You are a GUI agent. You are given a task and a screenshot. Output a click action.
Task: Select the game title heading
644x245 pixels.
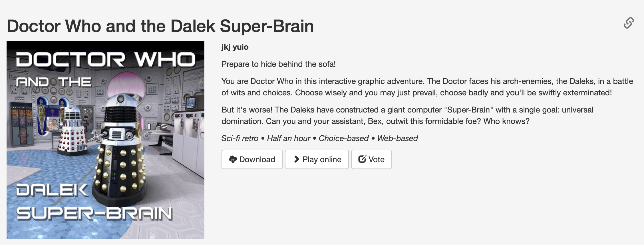160,26
